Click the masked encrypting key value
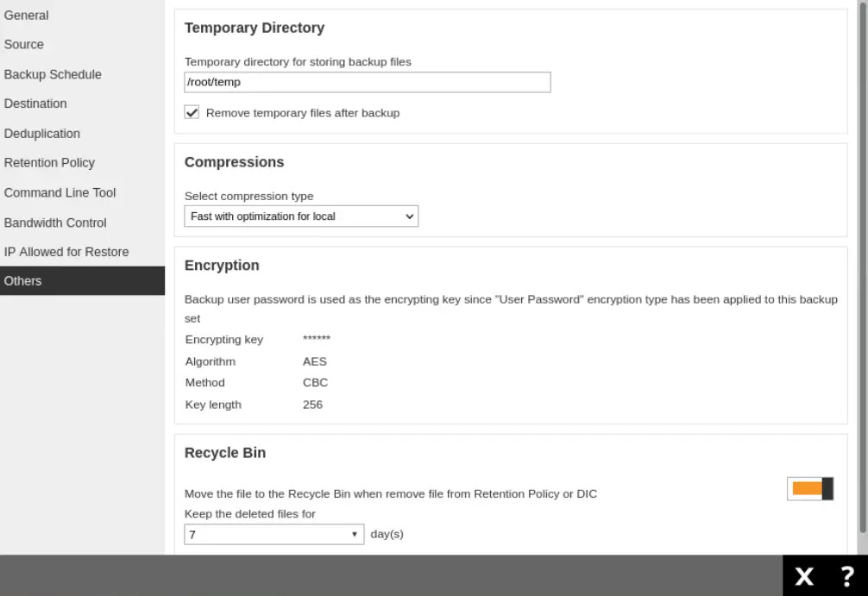Screen dimensions: 868x596 point(317,340)
